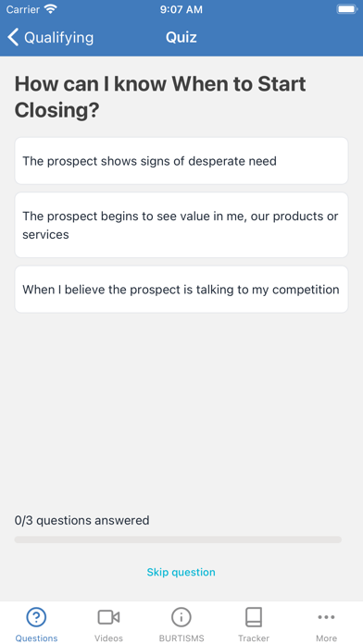This screenshot has width=363, height=644.
Task: Open the More ellipsis icon
Action: point(326,617)
